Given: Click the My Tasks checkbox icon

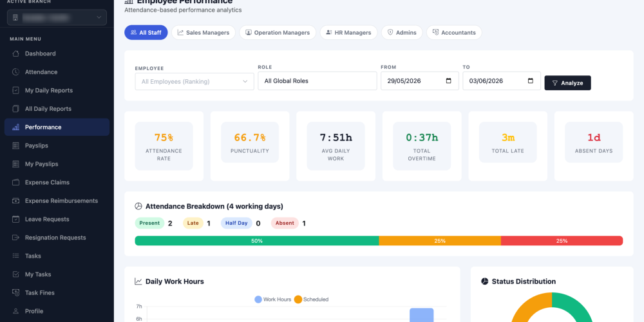Looking at the screenshot, I should (x=15, y=274).
